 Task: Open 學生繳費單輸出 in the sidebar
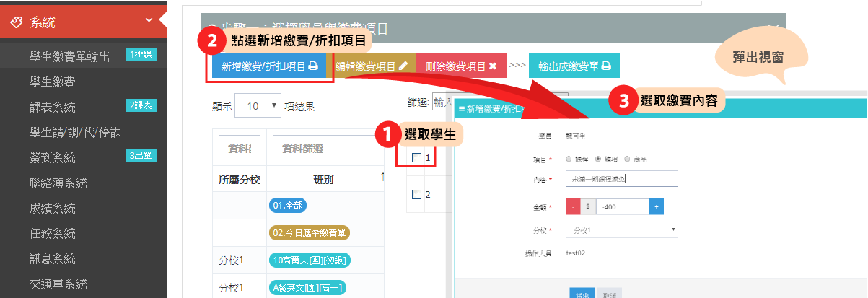69,56
